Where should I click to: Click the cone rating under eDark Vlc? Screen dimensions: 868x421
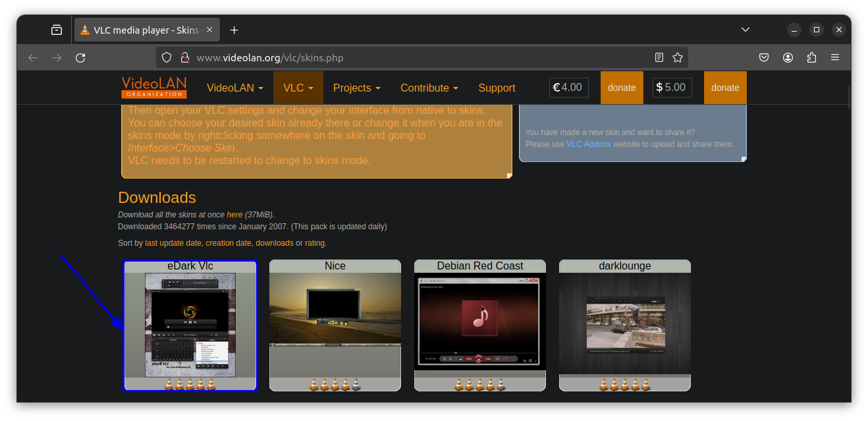click(190, 384)
